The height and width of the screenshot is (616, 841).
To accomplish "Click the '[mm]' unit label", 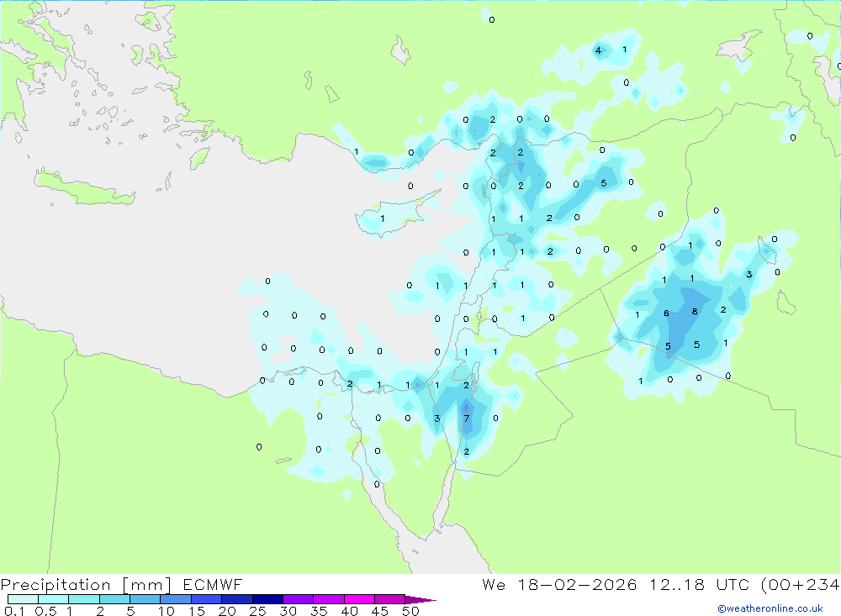I will pos(146,585).
